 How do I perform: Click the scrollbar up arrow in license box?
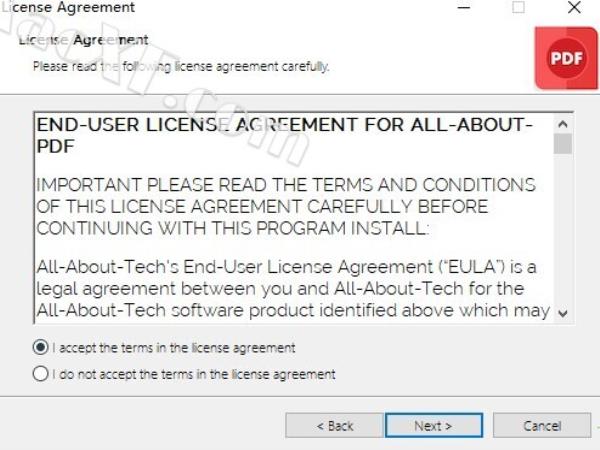(x=562, y=124)
